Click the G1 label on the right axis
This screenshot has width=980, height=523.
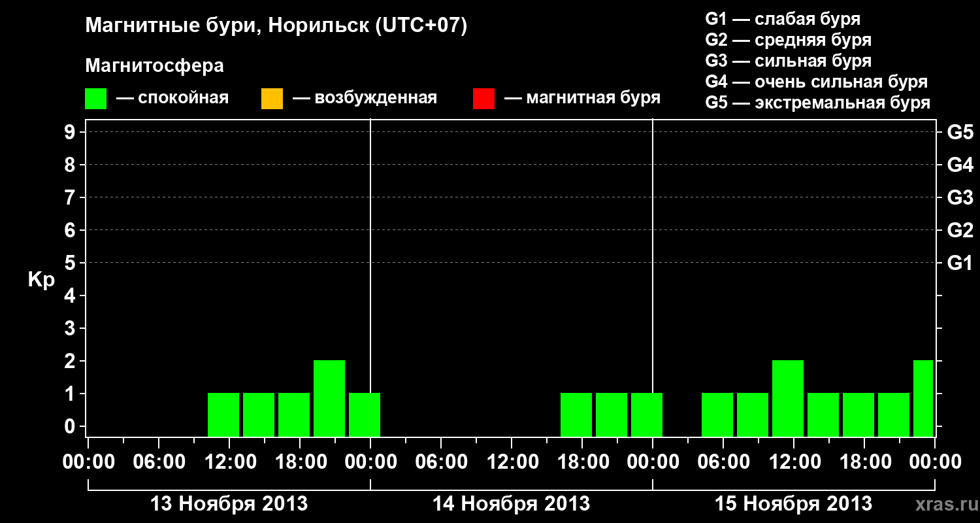pos(960,263)
